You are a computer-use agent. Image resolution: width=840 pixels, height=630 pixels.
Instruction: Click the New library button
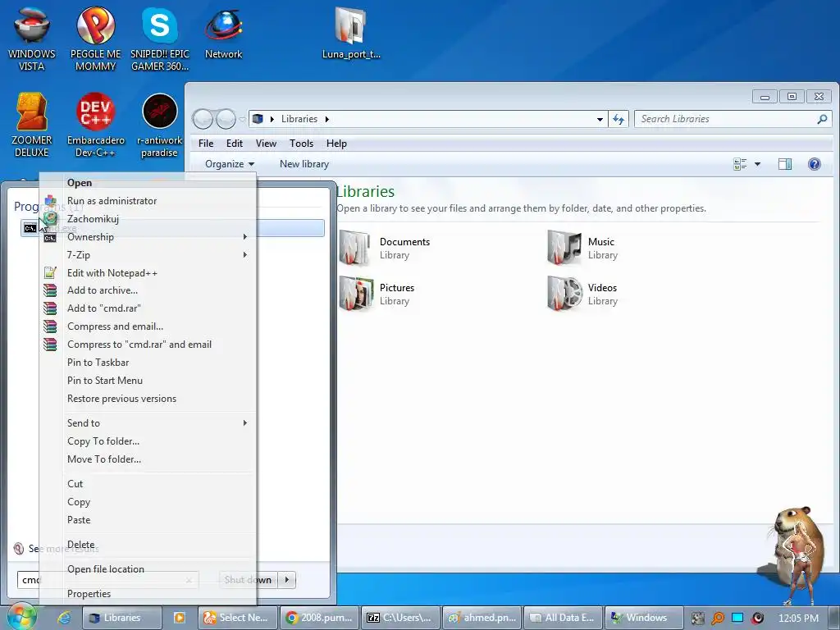pyautogui.click(x=304, y=164)
